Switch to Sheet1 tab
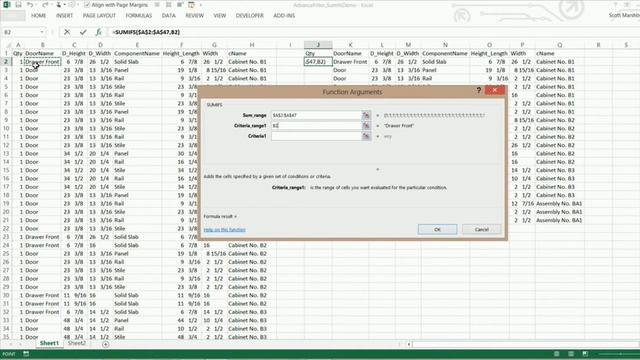 point(49,344)
